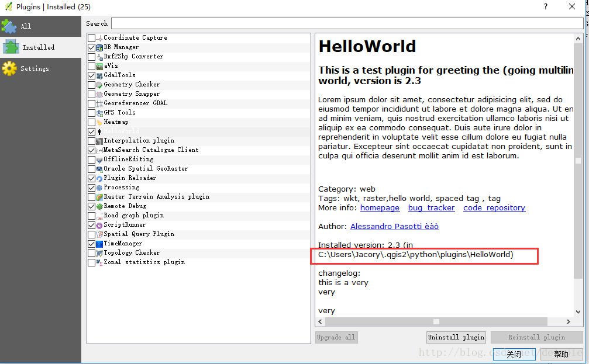This screenshot has height=364, width=589.
Task: Select the Remote Debug bug icon
Action: pyautogui.click(x=99, y=207)
